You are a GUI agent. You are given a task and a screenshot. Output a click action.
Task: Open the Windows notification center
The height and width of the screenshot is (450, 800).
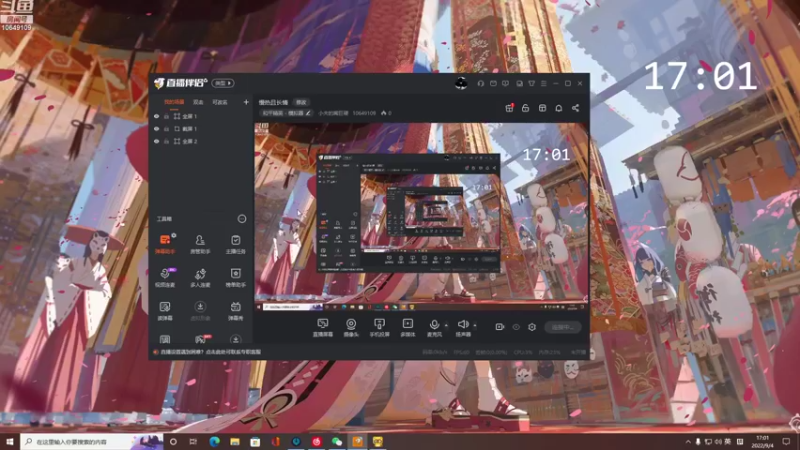coord(786,442)
